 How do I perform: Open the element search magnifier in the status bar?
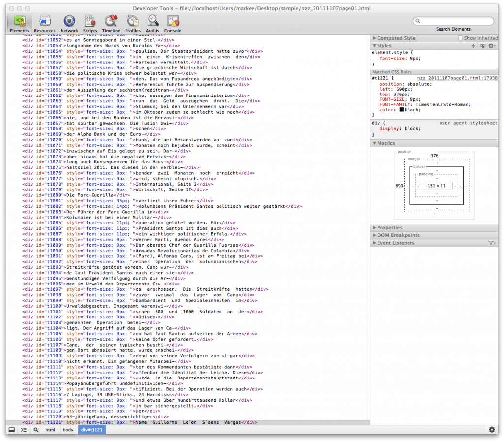[x=36, y=430]
